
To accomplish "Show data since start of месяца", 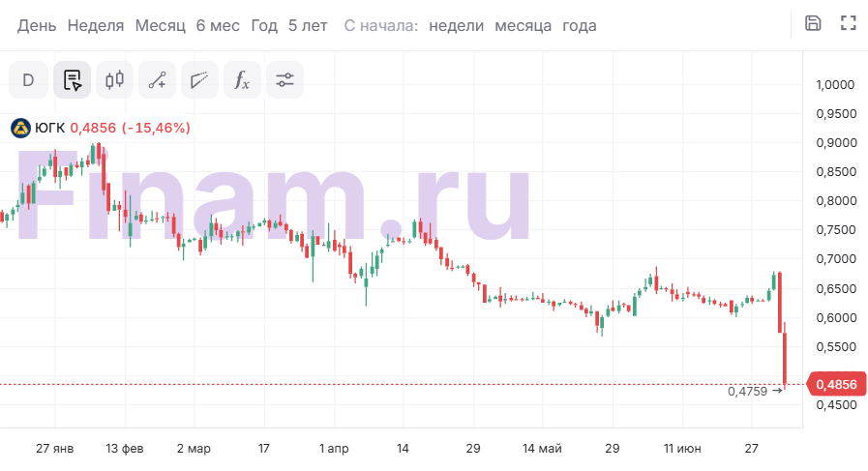I will (524, 26).
